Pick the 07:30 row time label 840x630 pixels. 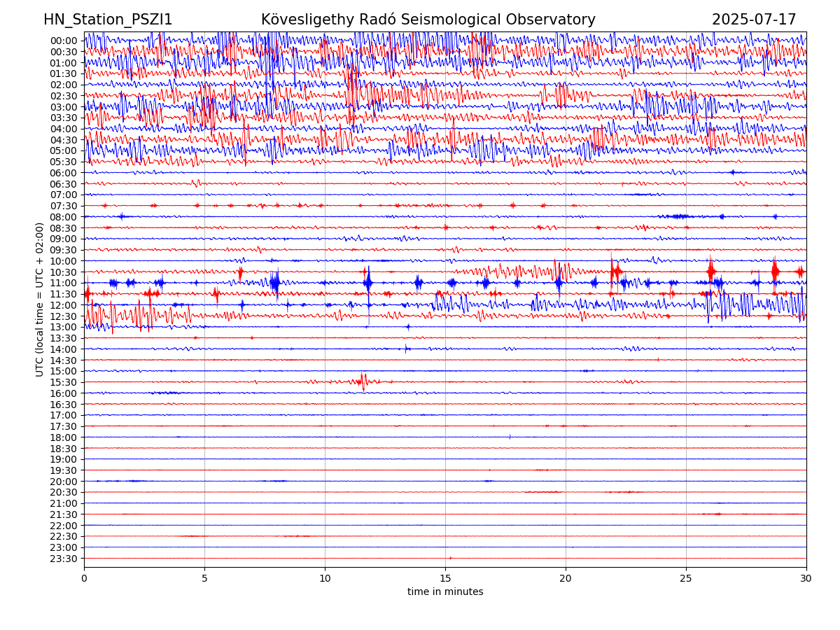point(64,206)
